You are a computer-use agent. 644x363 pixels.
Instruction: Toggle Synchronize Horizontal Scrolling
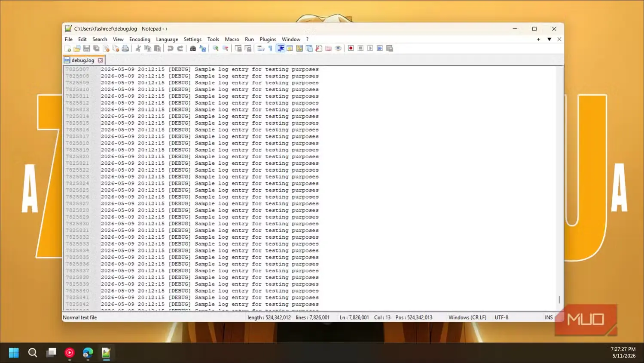[x=248, y=49]
